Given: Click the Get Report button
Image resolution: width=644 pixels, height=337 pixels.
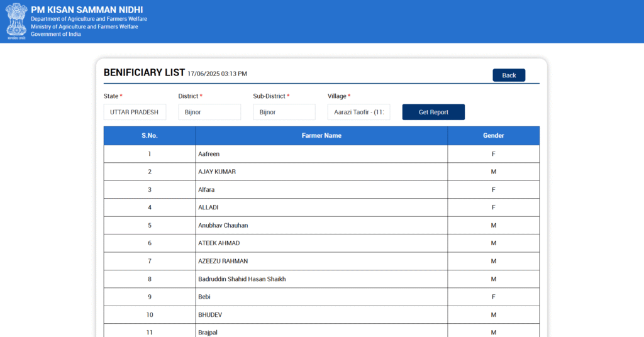Looking at the screenshot, I should pos(433,112).
